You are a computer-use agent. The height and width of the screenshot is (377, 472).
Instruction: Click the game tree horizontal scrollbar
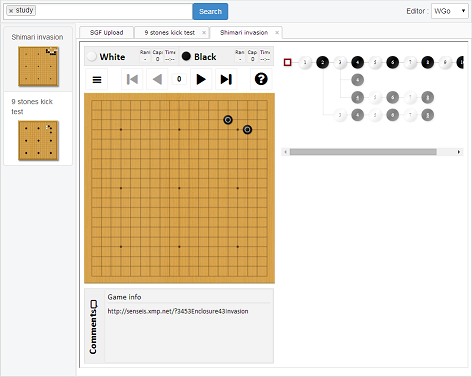tap(363, 152)
